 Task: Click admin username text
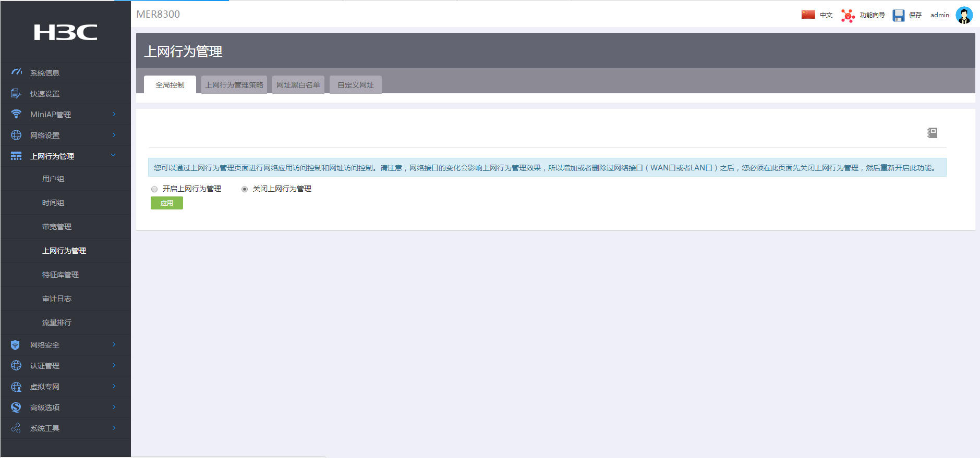pos(940,15)
